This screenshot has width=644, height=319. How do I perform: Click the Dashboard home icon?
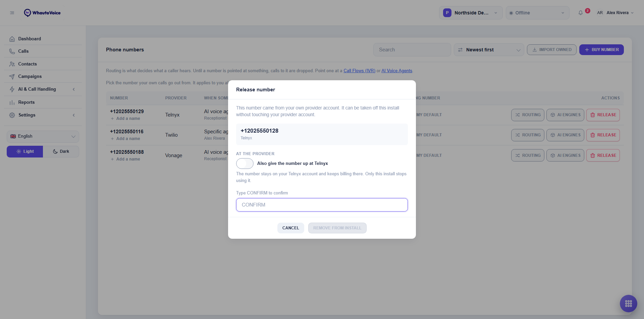12,39
